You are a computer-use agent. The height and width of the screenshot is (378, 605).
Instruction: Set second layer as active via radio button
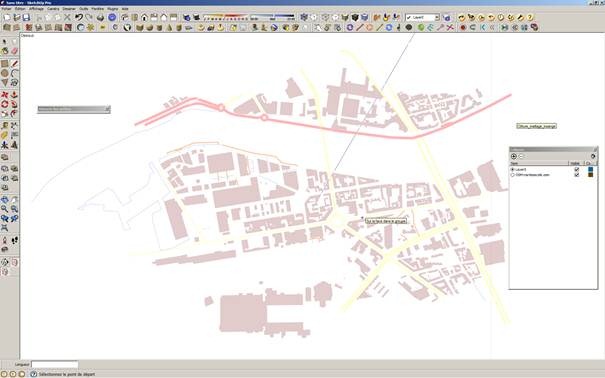pyautogui.click(x=513, y=175)
